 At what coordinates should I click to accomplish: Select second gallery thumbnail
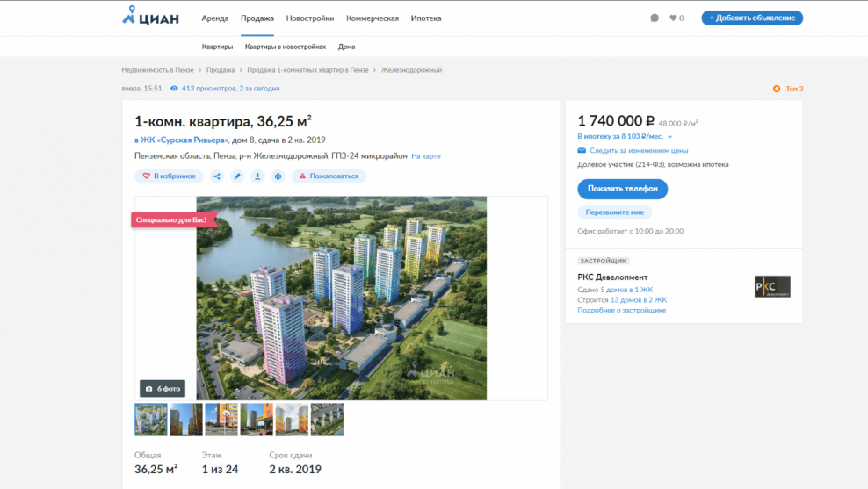[186, 420]
